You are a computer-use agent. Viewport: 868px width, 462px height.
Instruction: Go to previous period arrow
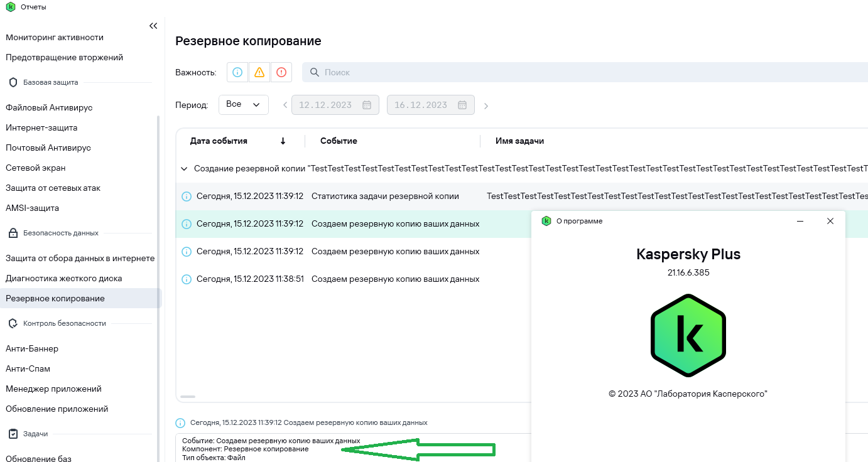pos(285,105)
